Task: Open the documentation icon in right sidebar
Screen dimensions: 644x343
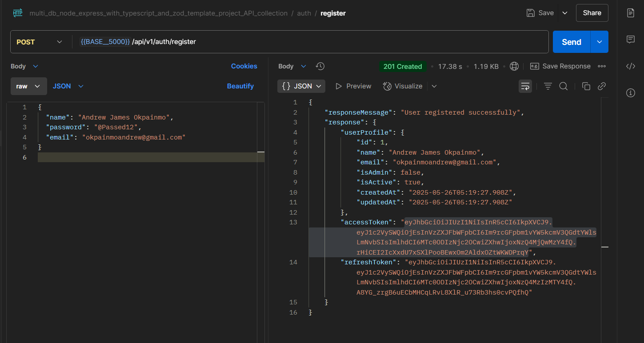Action: [x=630, y=13]
